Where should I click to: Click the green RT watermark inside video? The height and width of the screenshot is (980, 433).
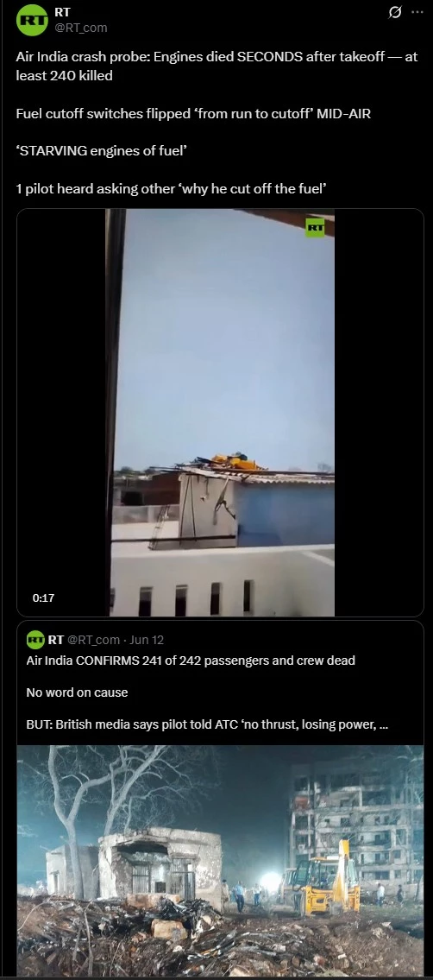(x=315, y=227)
